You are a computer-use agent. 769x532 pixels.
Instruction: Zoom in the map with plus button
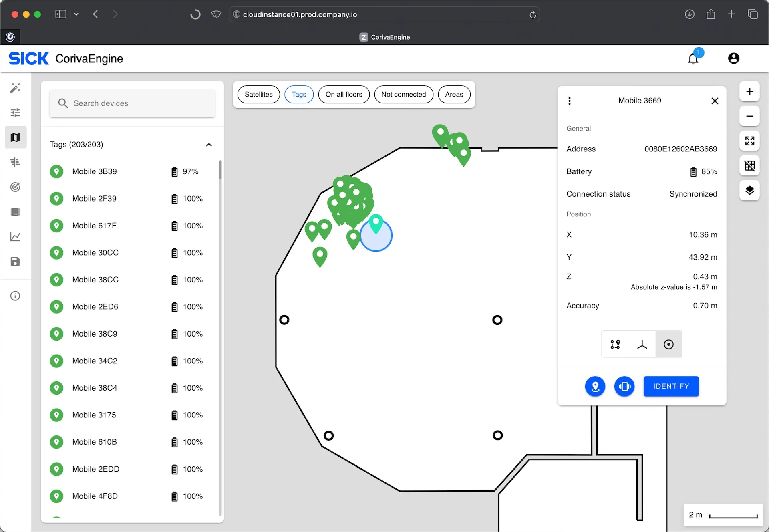point(749,91)
